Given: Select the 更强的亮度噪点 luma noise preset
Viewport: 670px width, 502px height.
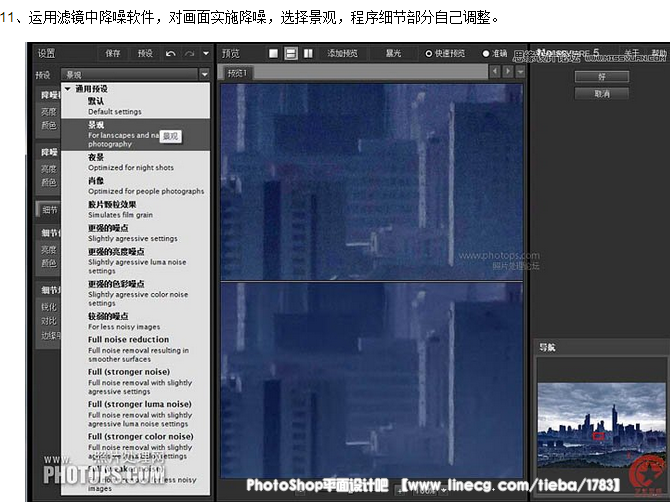Looking at the screenshot, I should point(135,261).
